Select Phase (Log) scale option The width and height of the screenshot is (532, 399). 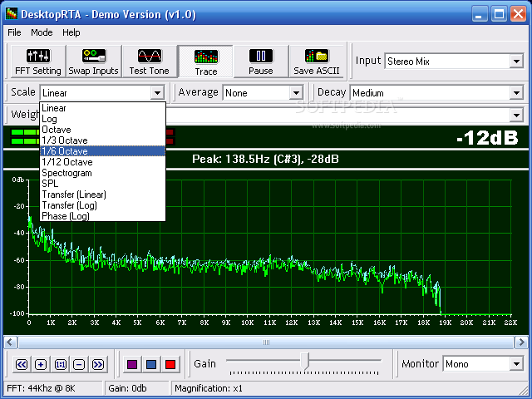click(x=102, y=216)
